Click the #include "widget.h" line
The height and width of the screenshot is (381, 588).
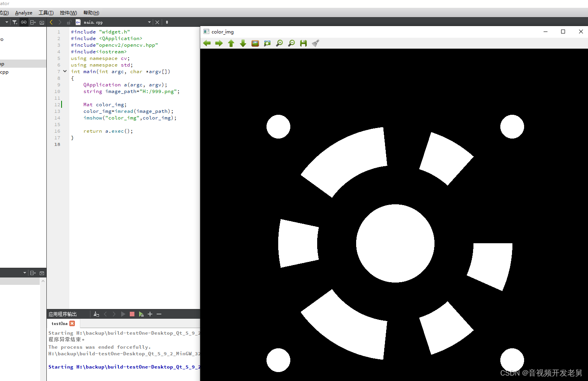(100, 32)
